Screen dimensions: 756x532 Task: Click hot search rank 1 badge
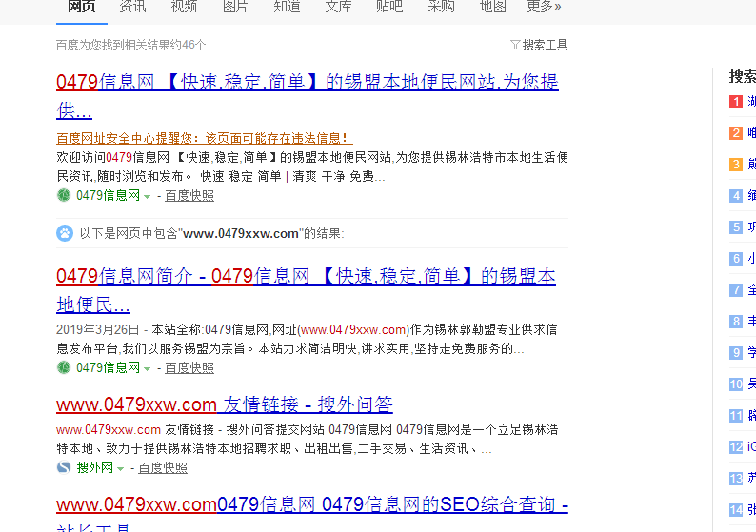[x=736, y=102]
